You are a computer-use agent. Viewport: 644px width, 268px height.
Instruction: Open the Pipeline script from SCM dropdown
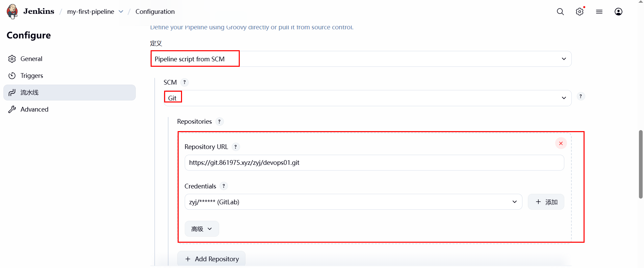(361, 59)
